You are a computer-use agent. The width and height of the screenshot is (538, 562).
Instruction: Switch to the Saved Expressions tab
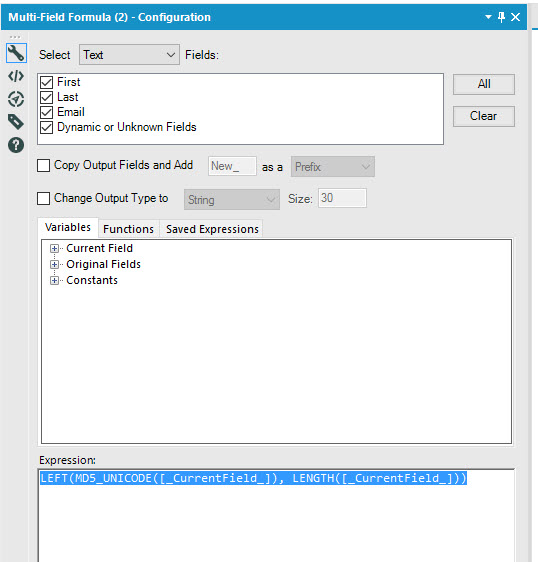pos(212,229)
